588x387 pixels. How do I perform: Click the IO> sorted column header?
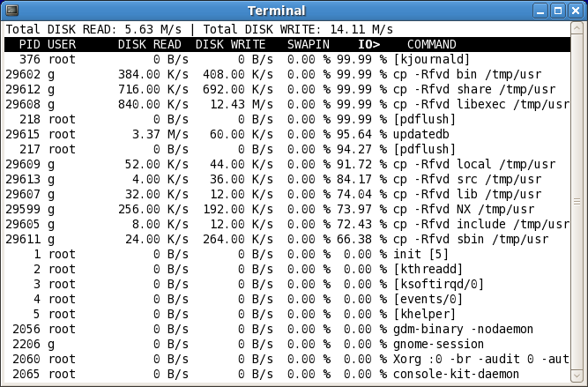(x=368, y=44)
